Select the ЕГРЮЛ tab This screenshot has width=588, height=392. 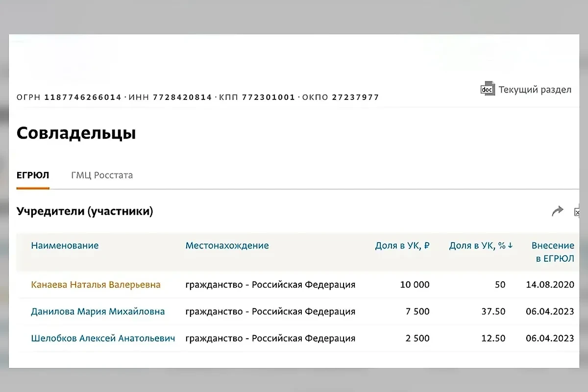click(x=33, y=175)
